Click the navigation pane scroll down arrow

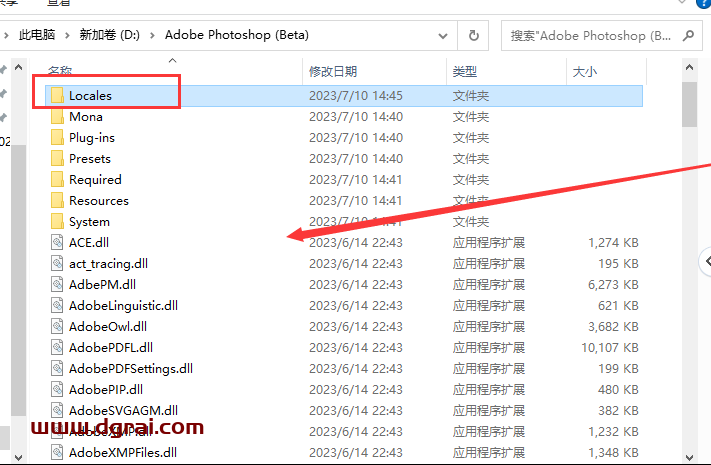19,457
